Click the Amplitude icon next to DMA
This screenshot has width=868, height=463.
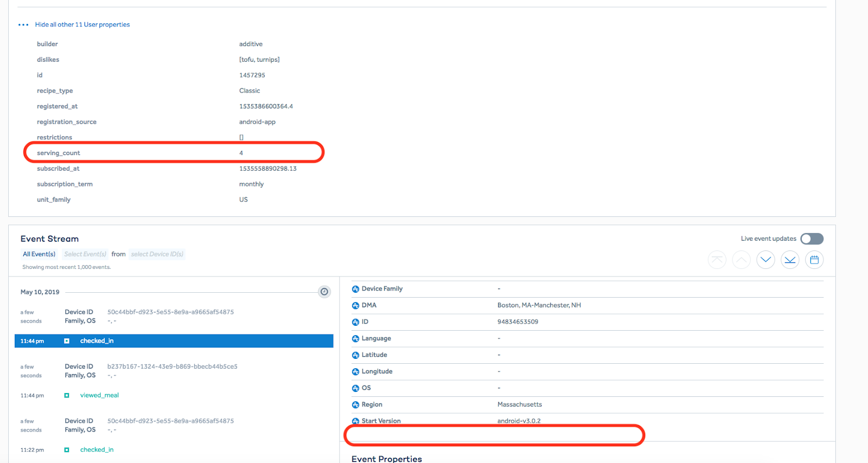[355, 306]
